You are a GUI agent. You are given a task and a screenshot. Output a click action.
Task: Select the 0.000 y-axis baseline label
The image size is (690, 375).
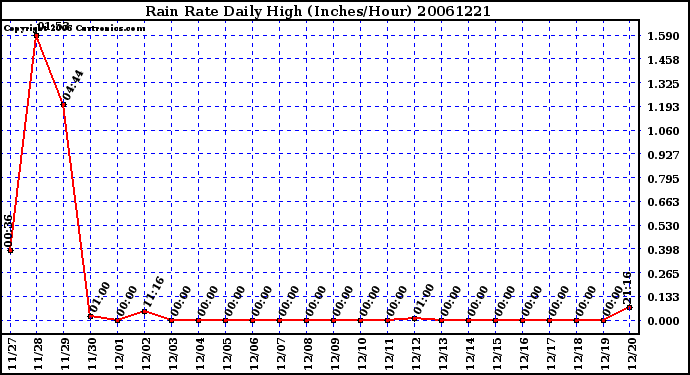click(x=663, y=321)
